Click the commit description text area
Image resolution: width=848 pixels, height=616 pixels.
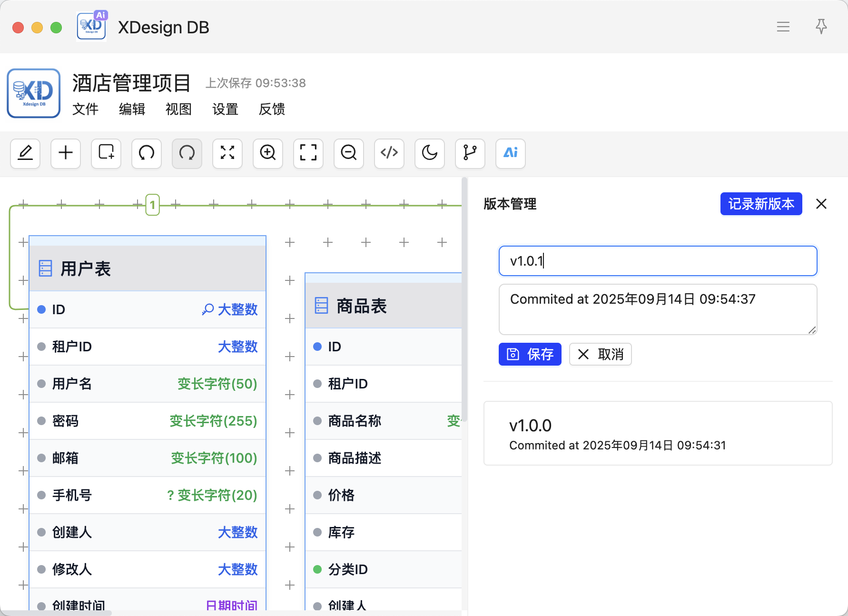658,309
